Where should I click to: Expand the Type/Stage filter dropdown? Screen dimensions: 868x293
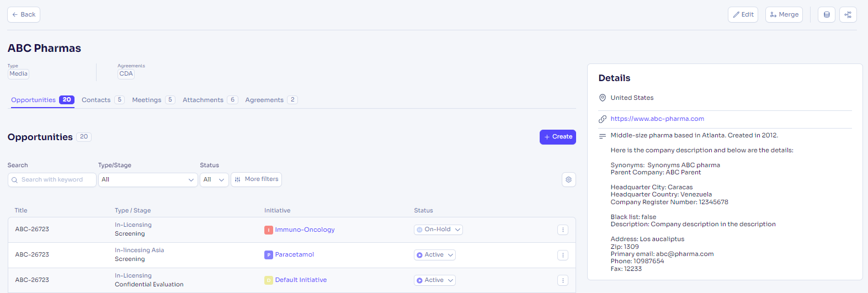pos(147,180)
